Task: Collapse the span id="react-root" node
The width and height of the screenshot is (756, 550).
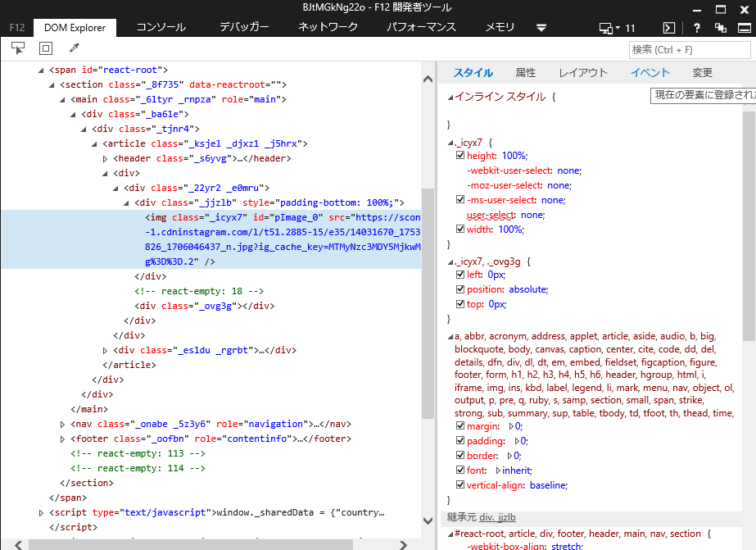Action: tap(41, 70)
